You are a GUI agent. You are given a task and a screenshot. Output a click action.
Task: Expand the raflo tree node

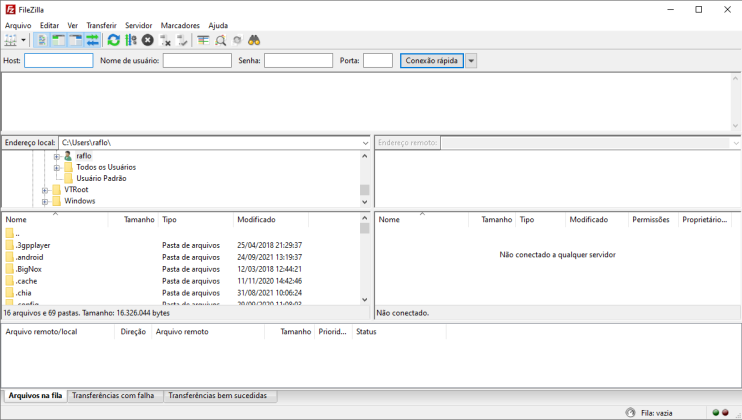click(57, 156)
